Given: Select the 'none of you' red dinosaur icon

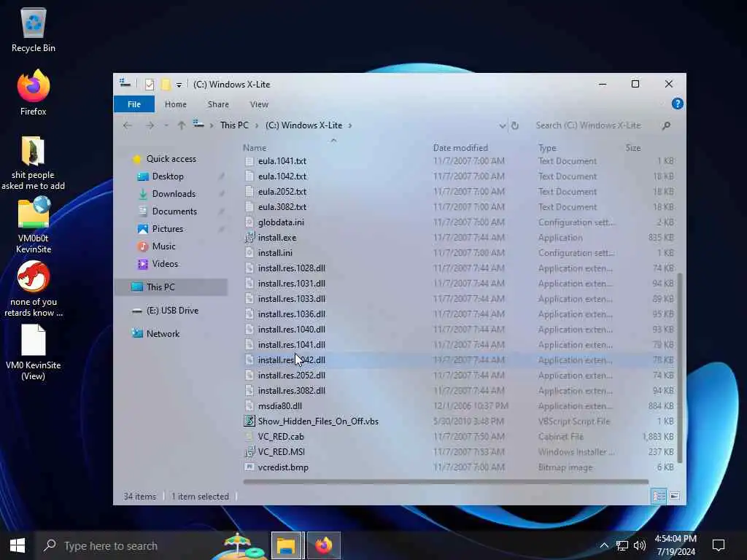Looking at the screenshot, I should pyautogui.click(x=34, y=289).
